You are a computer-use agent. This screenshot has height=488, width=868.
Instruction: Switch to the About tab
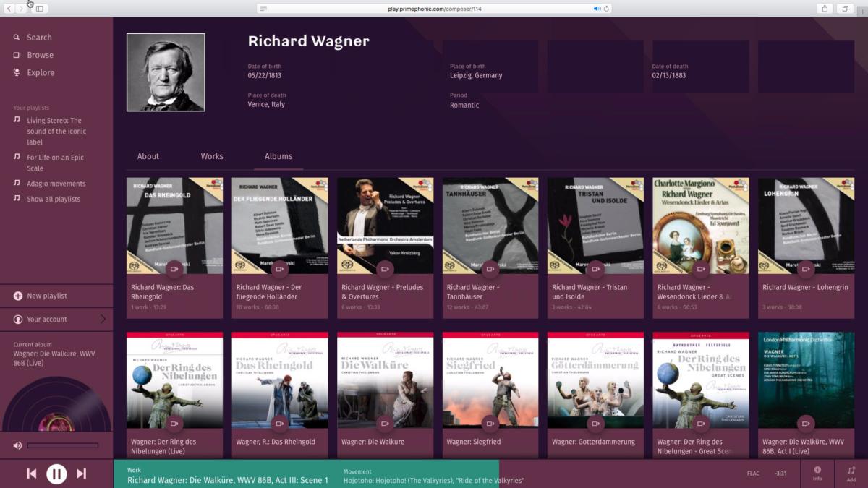[x=148, y=156]
